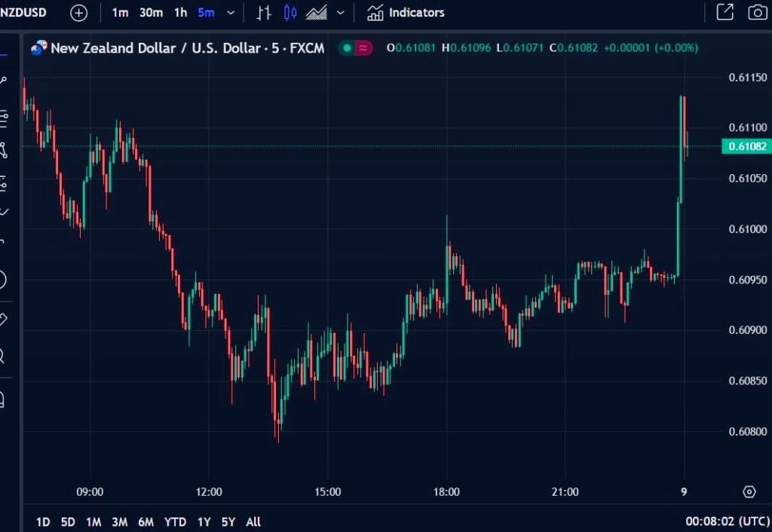The width and height of the screenshot is (772, 532).
Task: Take a chart snapshot with camera icon
Action: click(x=757, y=12)
